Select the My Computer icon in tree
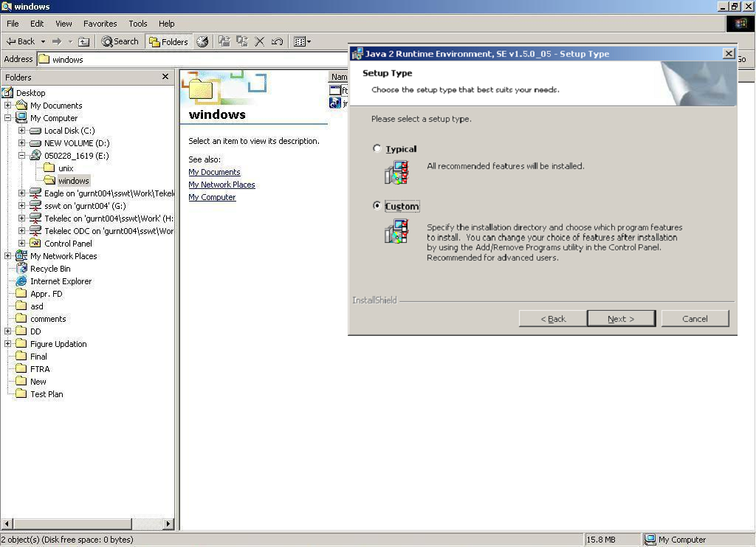756x547 pixels. (x=21, y=117)
